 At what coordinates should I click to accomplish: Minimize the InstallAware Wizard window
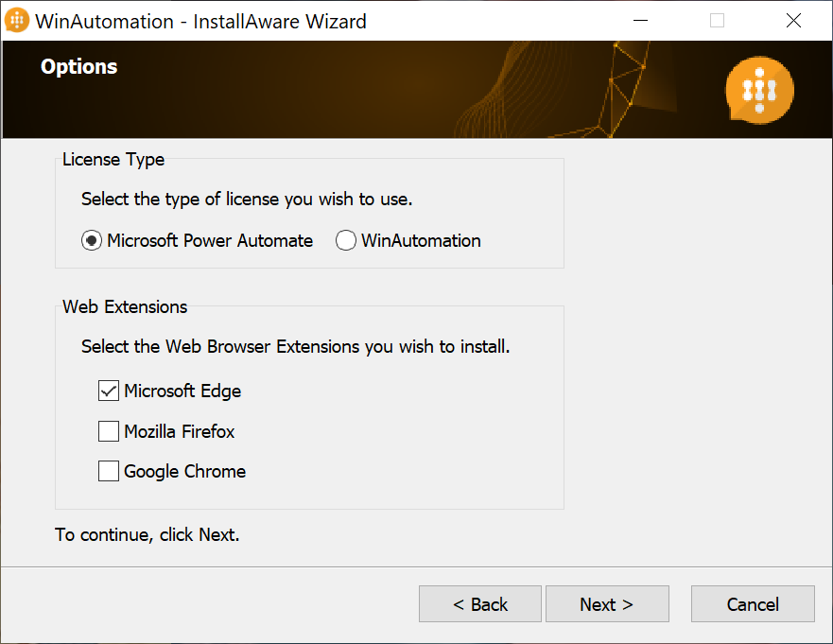[641, 21]
